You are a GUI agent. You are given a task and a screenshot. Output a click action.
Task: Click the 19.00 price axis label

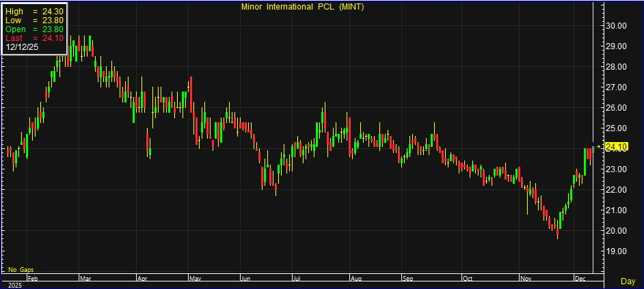[x=617, y=251]
